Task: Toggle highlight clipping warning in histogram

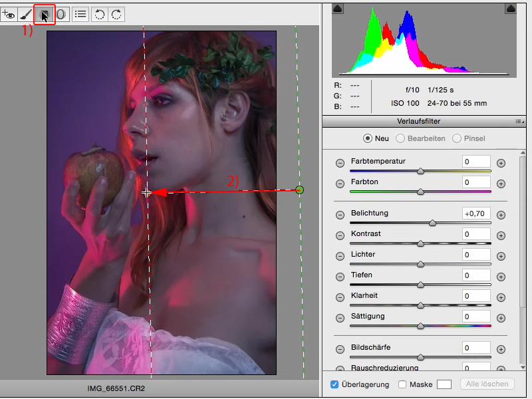Action: point(511,9)
